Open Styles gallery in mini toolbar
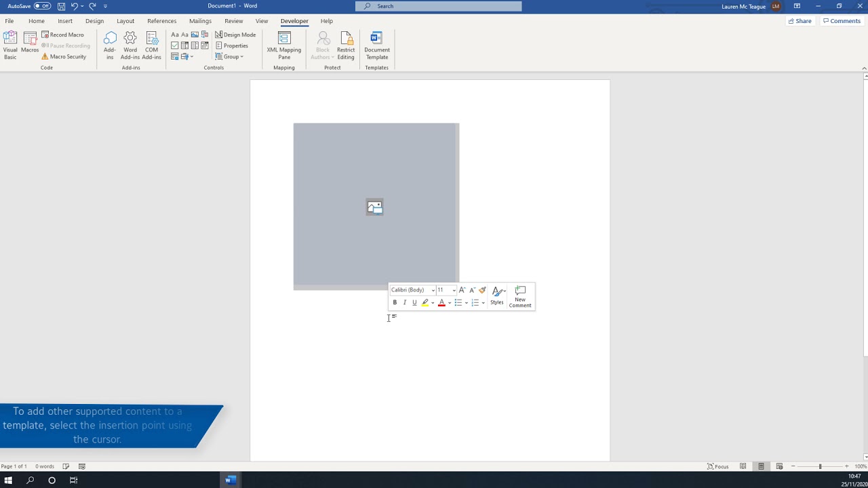This screenshot has height=488, width=868. [497, 296]
